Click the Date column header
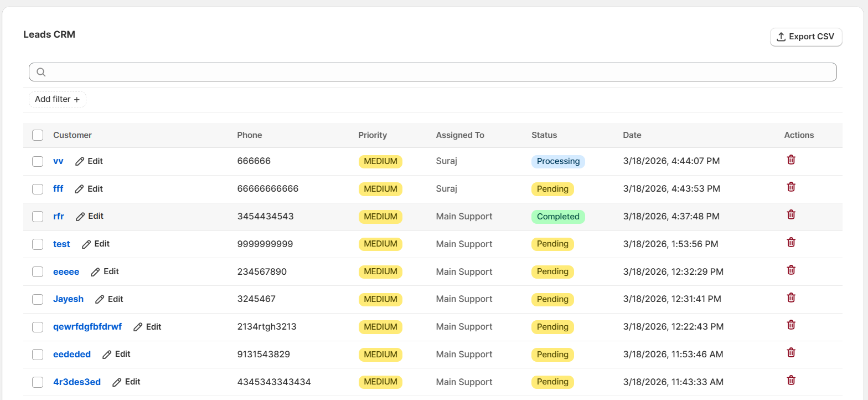 click(x=632, y=135)
